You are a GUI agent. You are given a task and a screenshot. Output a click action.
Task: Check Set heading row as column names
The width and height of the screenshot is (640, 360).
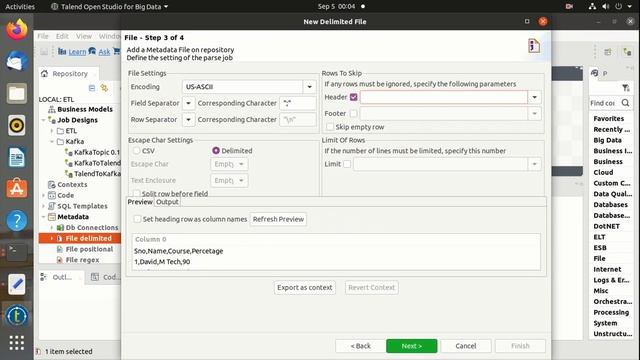click(x=138, y=219)
